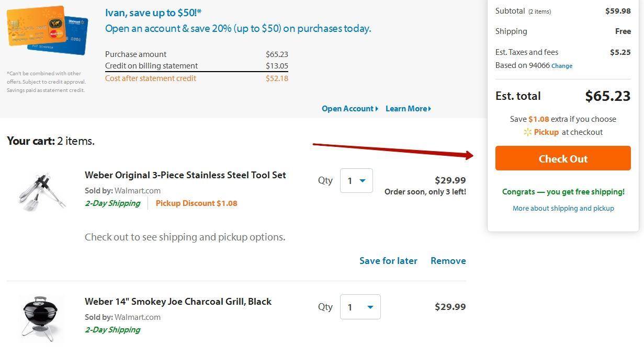The image size is (644, 357).
Task: Click the arrow beside Learn More
Action: click(430, 109)
